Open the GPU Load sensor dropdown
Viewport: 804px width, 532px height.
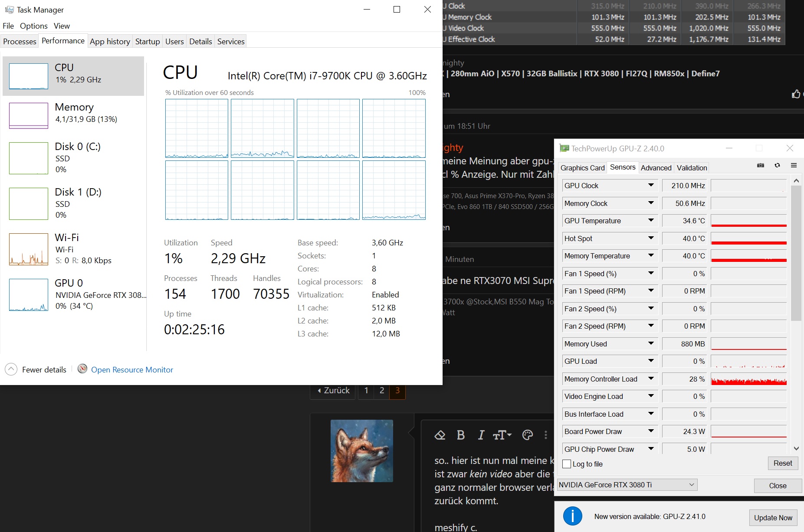point(651,361)
